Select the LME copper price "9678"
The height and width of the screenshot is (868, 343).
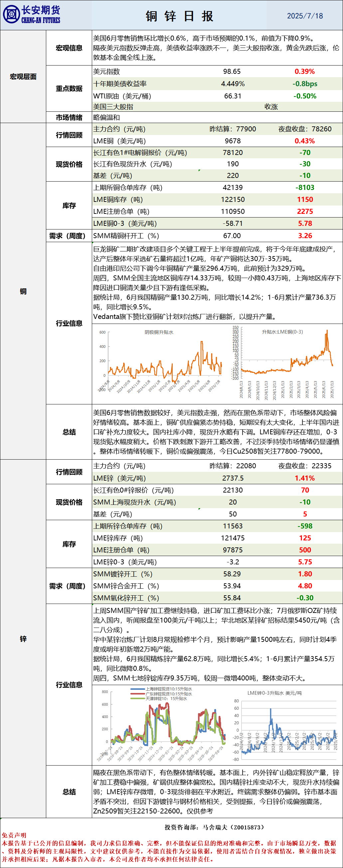coord(233,141)
